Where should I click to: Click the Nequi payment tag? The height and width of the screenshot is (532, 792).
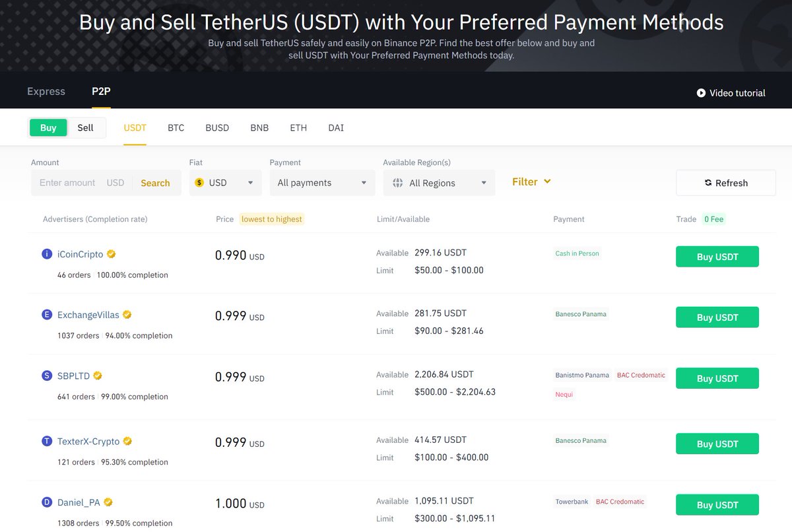564,394
